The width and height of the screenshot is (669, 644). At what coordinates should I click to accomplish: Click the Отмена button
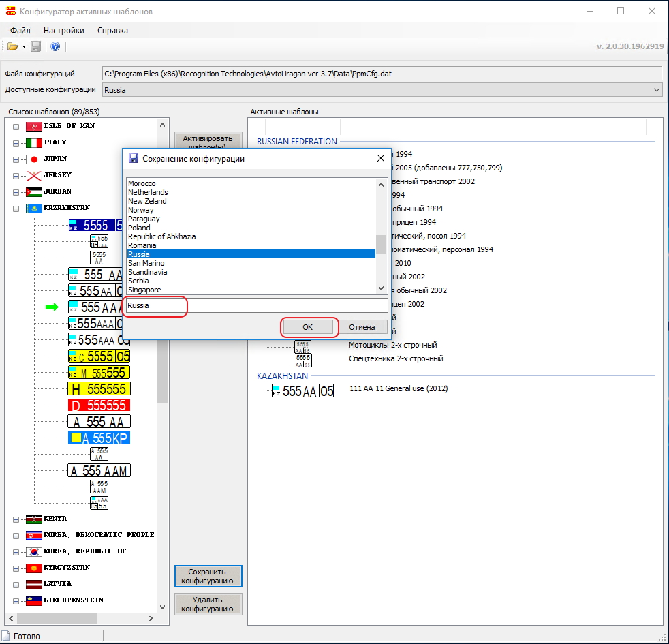(362, 327)
